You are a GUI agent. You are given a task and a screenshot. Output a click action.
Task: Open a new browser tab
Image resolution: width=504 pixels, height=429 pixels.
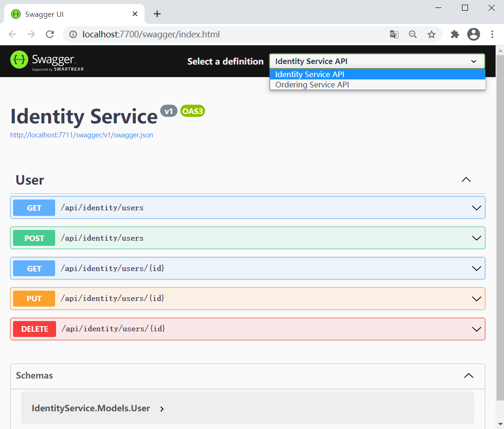pos(157,14)
